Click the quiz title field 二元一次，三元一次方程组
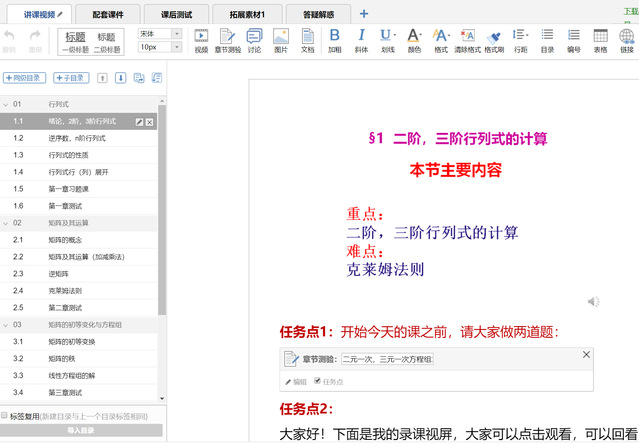The width and height of the screenshot is (639, 443). (x=387, y=359)
